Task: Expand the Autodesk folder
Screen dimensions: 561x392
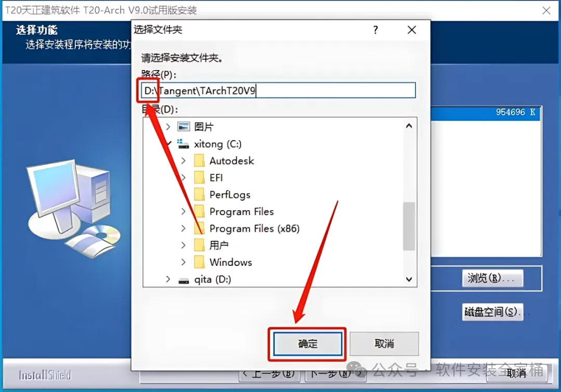Action: (x=183, y=160)
